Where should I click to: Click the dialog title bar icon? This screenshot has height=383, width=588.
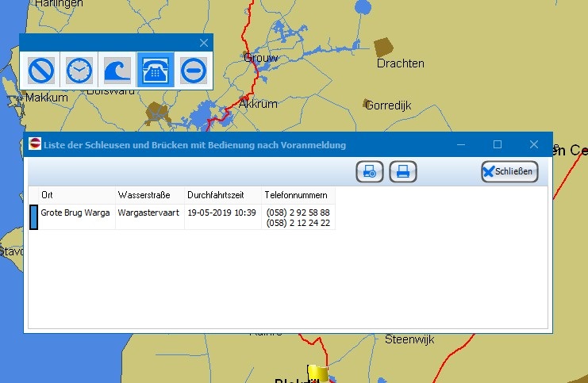[x=36, y=144]
